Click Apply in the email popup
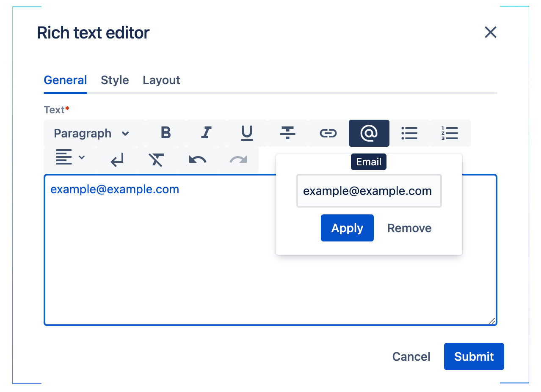 click(x=347, y=228)
